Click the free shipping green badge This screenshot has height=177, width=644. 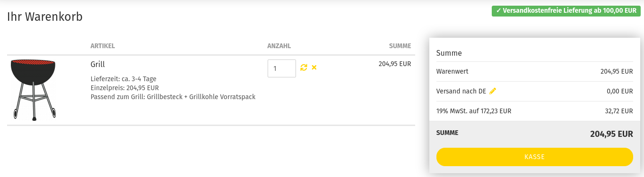click(566, 11)
